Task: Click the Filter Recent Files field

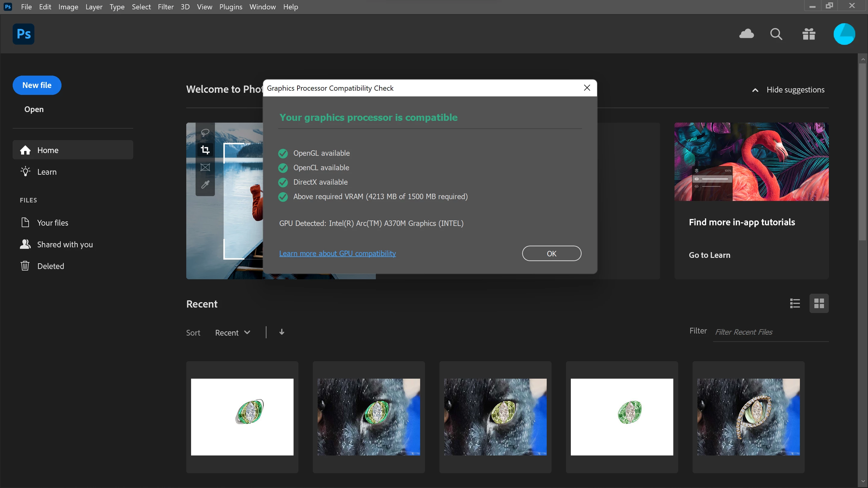Action: pyautogui.click(x=770, y=332)
